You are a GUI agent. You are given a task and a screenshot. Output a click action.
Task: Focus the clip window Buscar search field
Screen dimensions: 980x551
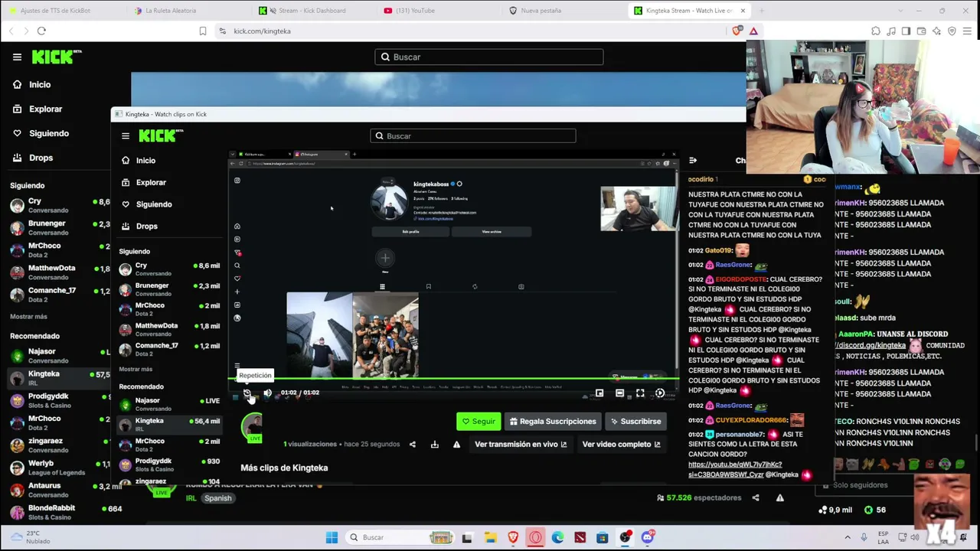tap(473, 136)
